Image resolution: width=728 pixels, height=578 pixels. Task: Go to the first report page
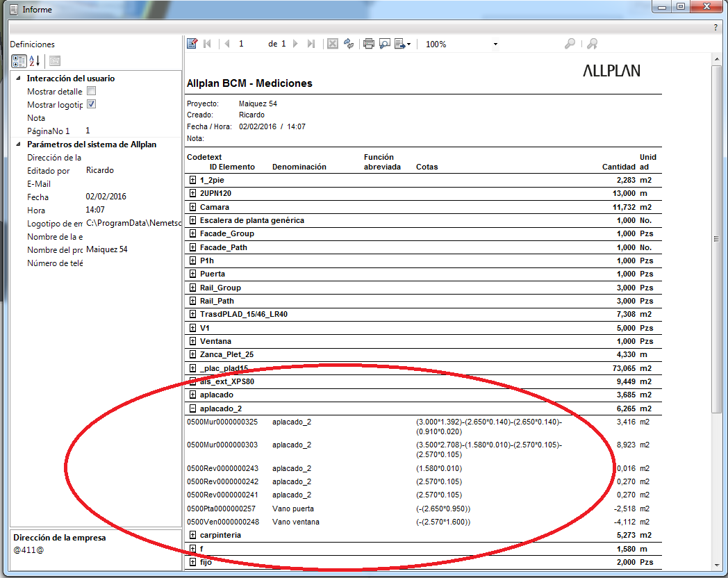coord(207,44)
